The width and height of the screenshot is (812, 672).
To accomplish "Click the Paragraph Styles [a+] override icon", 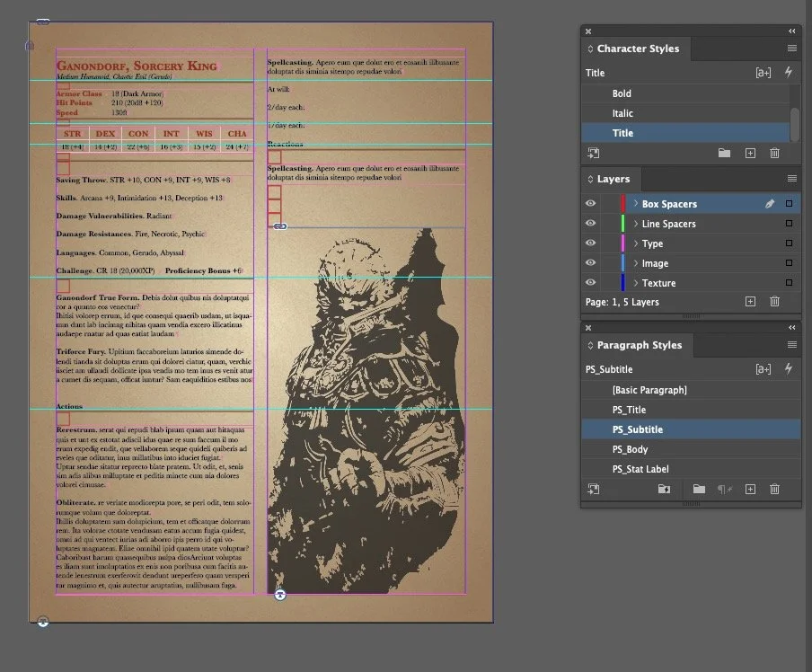I will [x=763, y=369].
